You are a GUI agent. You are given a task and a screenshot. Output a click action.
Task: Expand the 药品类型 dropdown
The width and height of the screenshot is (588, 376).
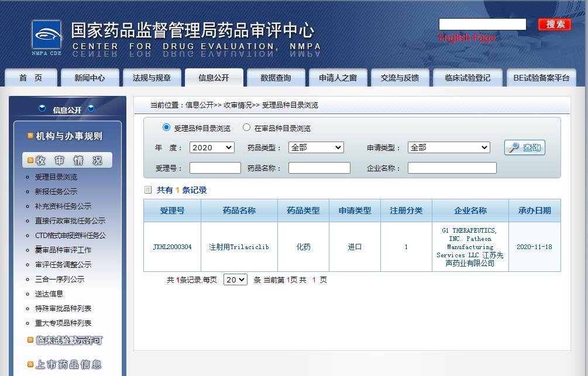point(316,148)
